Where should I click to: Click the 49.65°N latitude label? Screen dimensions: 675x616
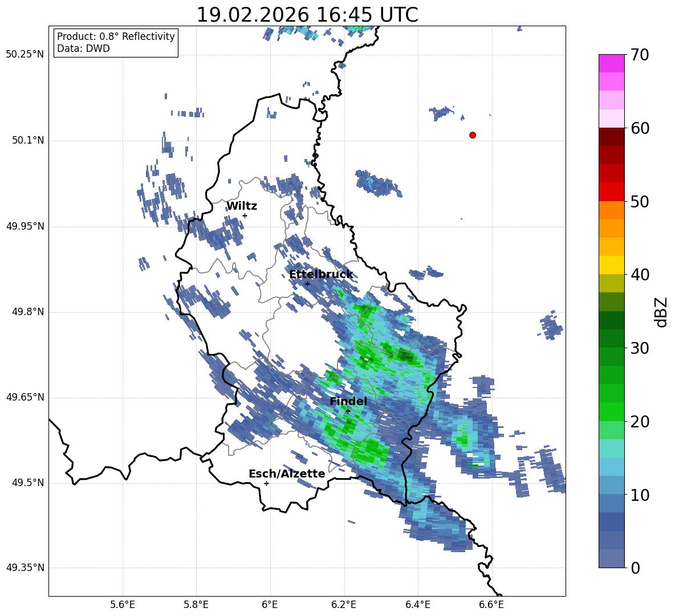click(x=25, y=398)
